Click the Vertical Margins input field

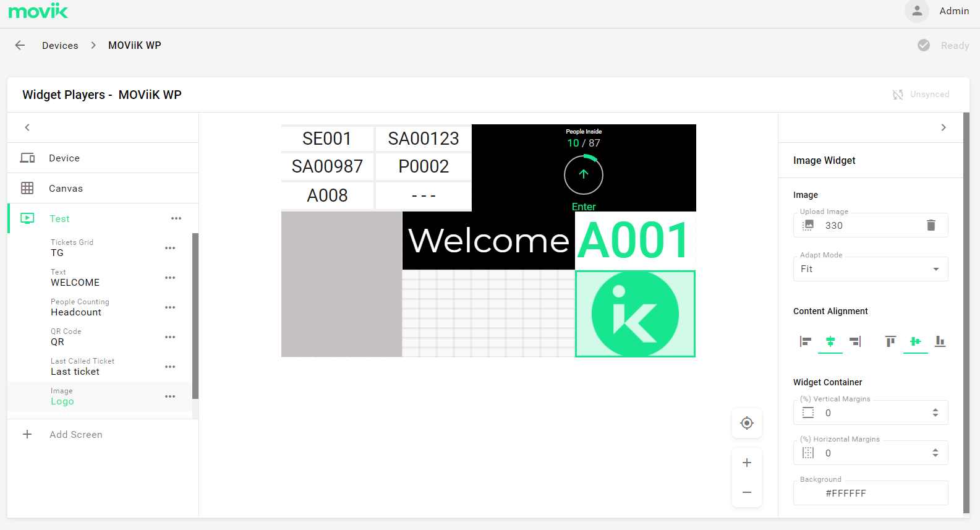(x=871, y=412)
